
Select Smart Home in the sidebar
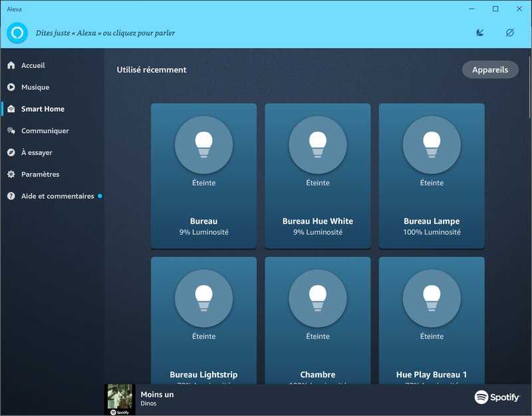coord(43,109)
